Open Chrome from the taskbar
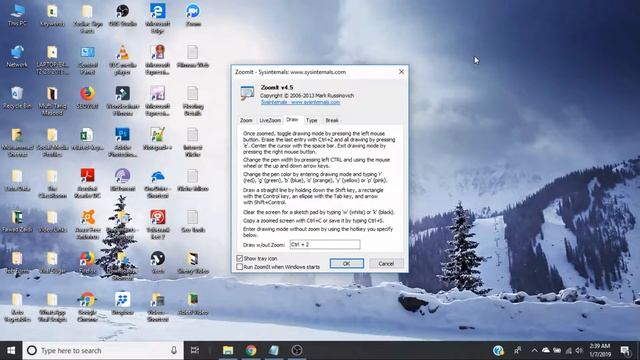640x360 pixels. point(251,351)
